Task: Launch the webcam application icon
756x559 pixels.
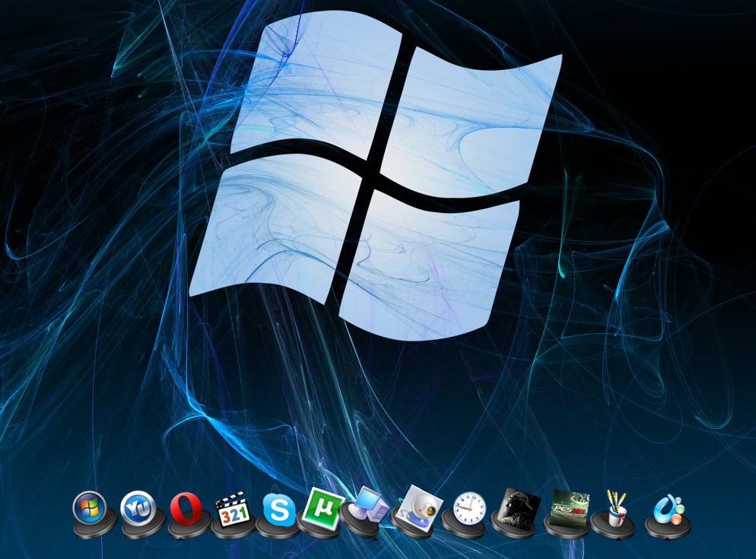Action: 421,507
